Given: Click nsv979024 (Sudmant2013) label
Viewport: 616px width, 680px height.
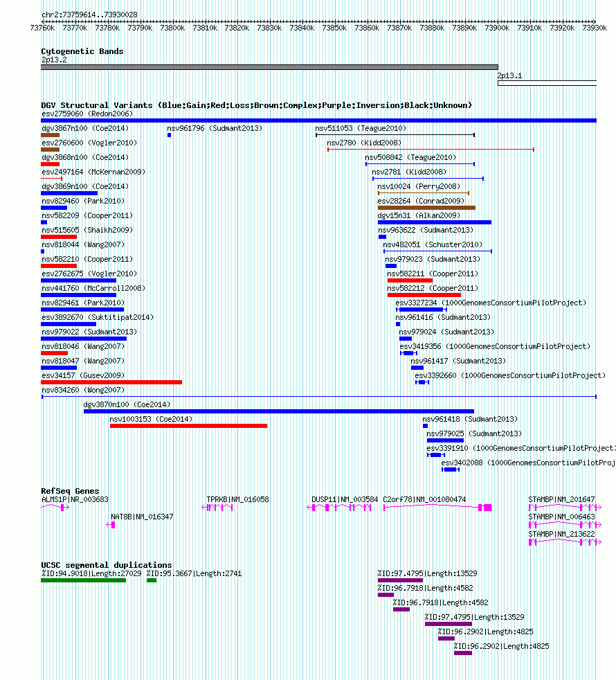Looking at the screenshot, I should point(446,332).
